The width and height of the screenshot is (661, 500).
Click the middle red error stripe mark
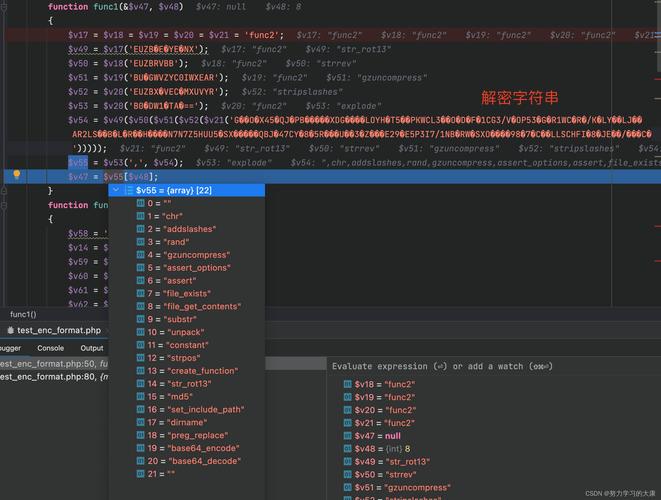pyautogui.click(x=658, y=227)
